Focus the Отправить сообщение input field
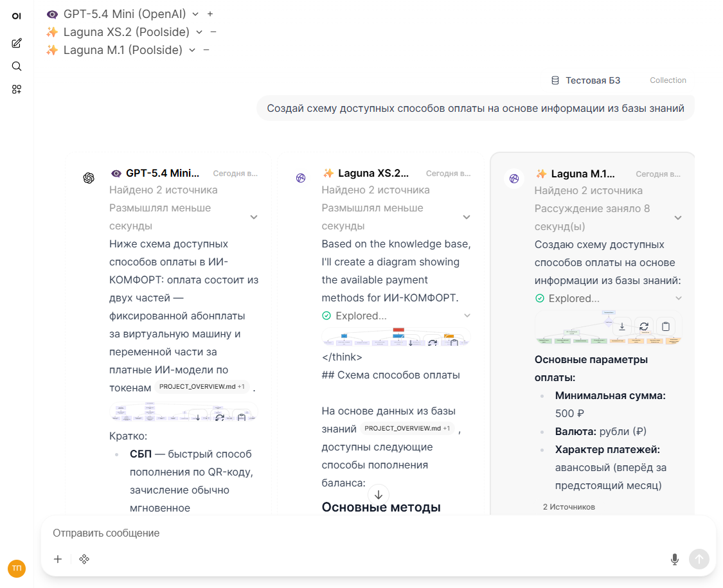The height and width of the screenshot is (588, 723). point(378,533)
